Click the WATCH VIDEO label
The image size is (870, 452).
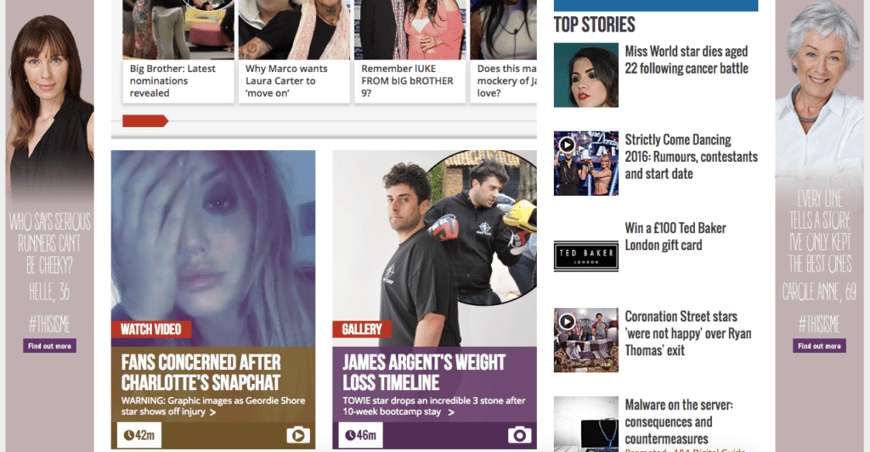tap(151, 329)
